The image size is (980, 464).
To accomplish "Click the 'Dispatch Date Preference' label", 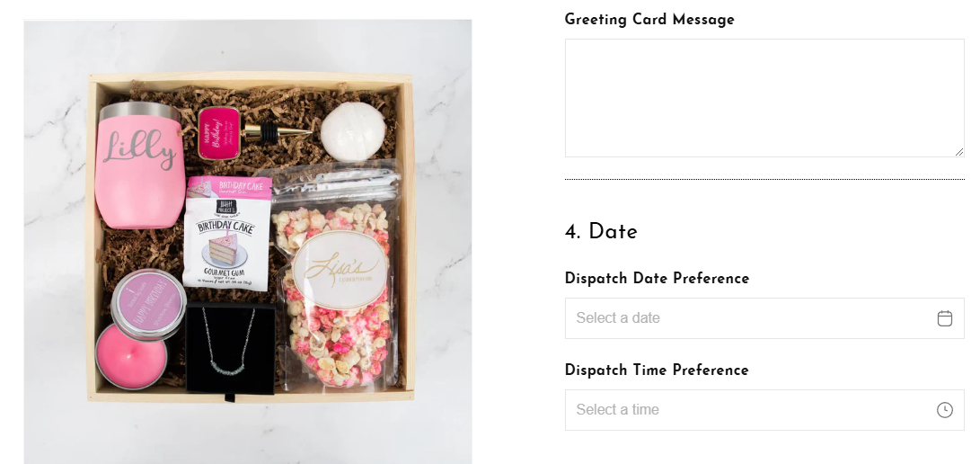I will [x=657, y=278].
